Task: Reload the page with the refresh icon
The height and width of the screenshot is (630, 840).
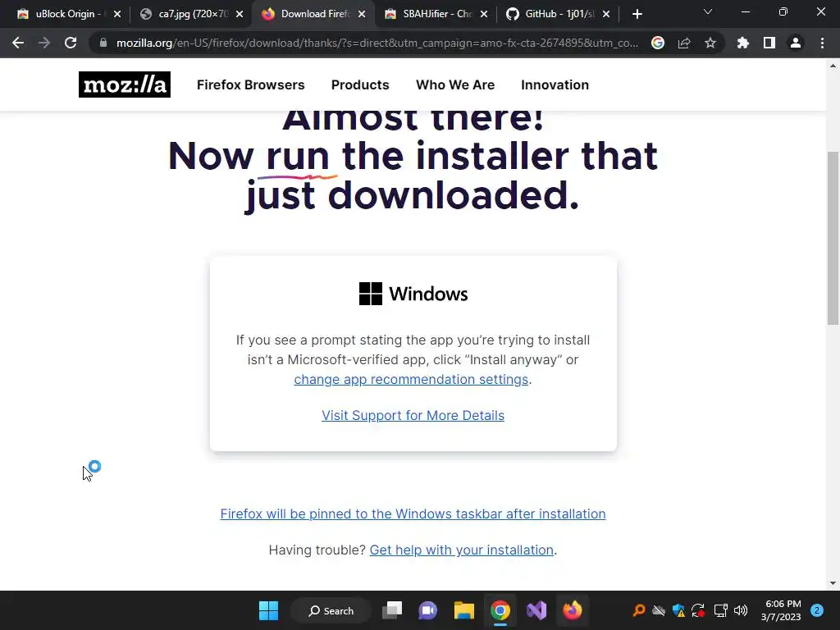Action: (71, 43)
